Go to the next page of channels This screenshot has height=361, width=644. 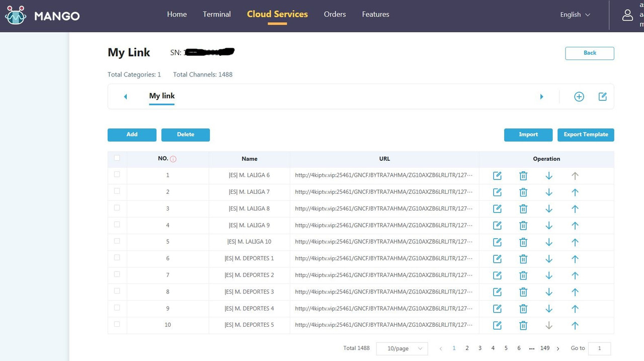click(x=558, y=348)
